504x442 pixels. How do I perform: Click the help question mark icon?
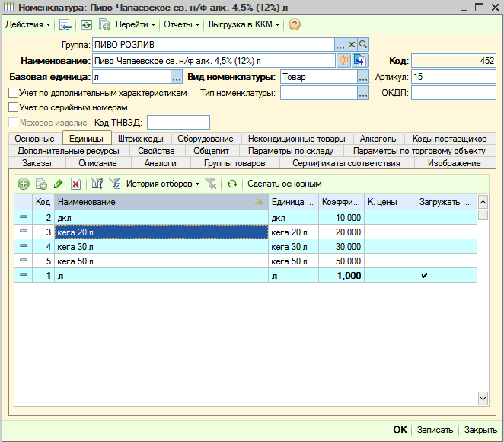point(294,24)
